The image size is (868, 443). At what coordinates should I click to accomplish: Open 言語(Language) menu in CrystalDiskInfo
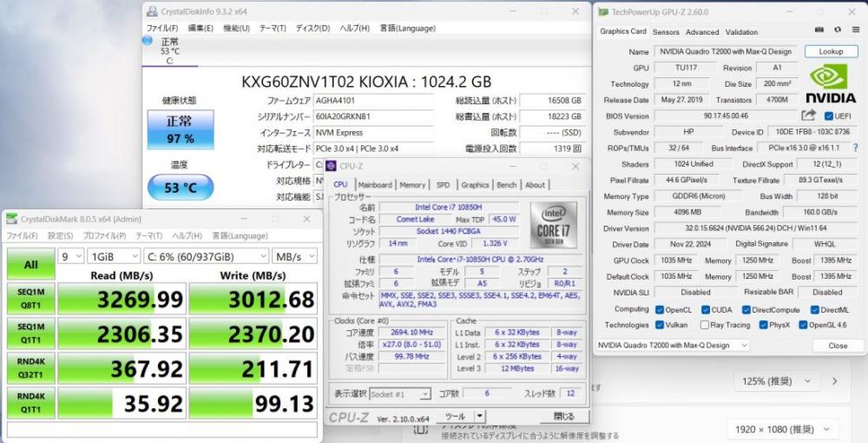click(x=407, y=29)
